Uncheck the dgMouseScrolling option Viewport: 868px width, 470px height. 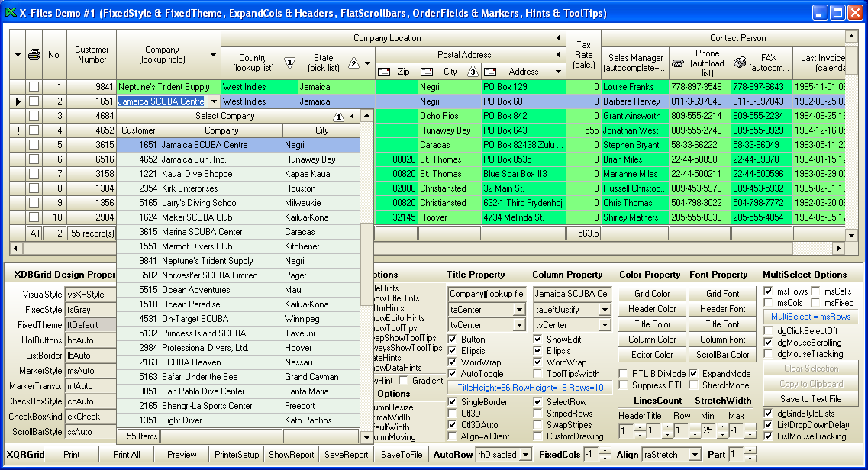point(769,343)
